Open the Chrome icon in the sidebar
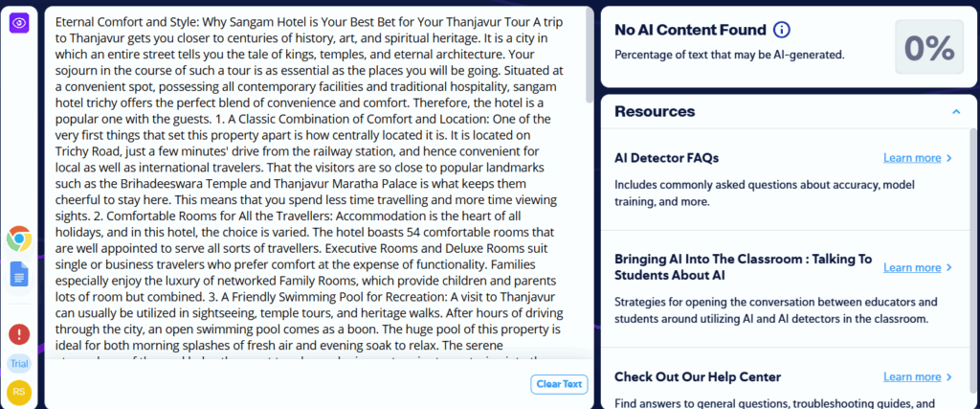The height and width of the screenshot is (409, 980). click(19, 239)
